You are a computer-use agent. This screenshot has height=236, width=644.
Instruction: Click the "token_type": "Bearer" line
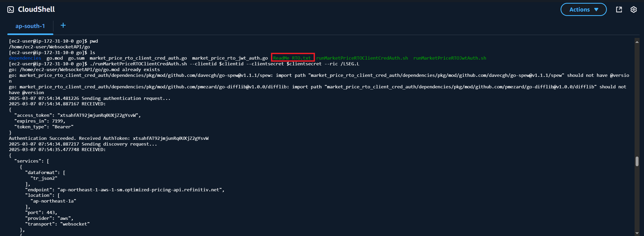pyautogui.click(x=44, y=127)
